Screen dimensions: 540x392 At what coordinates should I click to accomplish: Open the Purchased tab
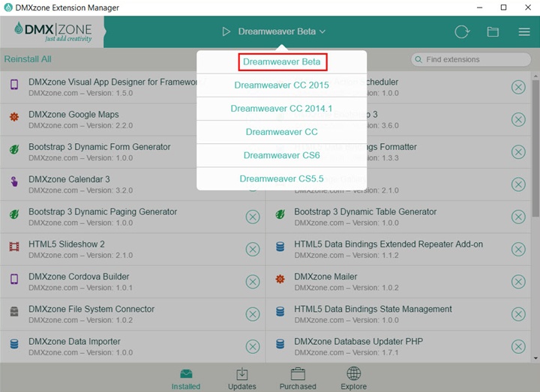(298, 379)
